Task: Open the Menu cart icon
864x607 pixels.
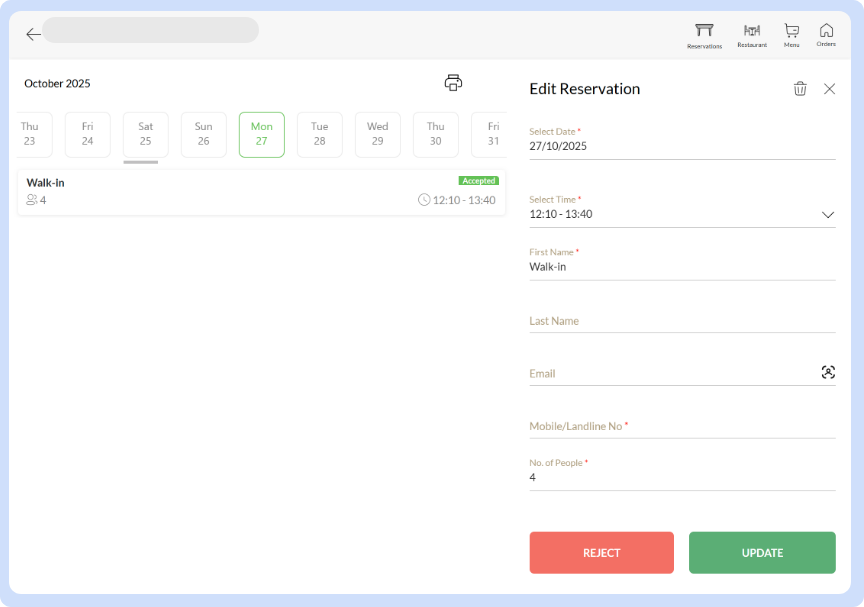Action: (791, 34)
